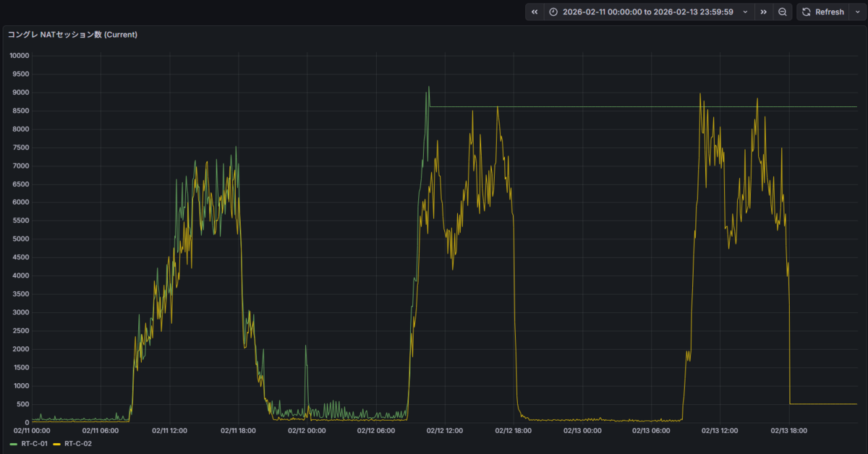Click the 02/12 06:00 x-axis label
This screenshot has width=868, height=454.
pyautogui.click(x=376, y=430)
